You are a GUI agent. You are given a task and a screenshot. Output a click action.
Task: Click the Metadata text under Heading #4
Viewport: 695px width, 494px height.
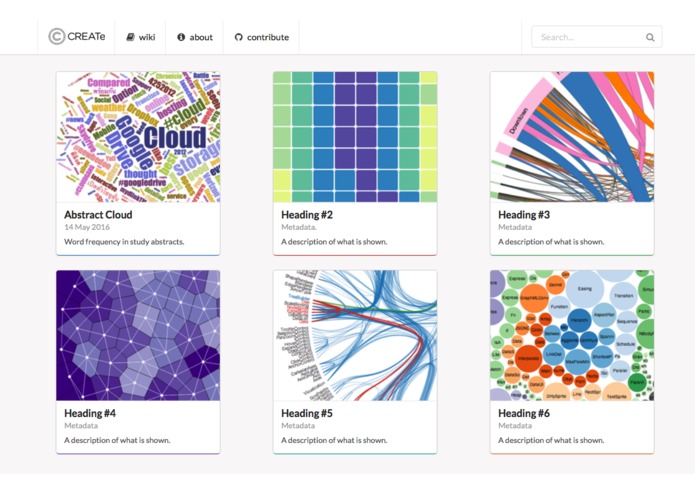[x=81, y=426]
